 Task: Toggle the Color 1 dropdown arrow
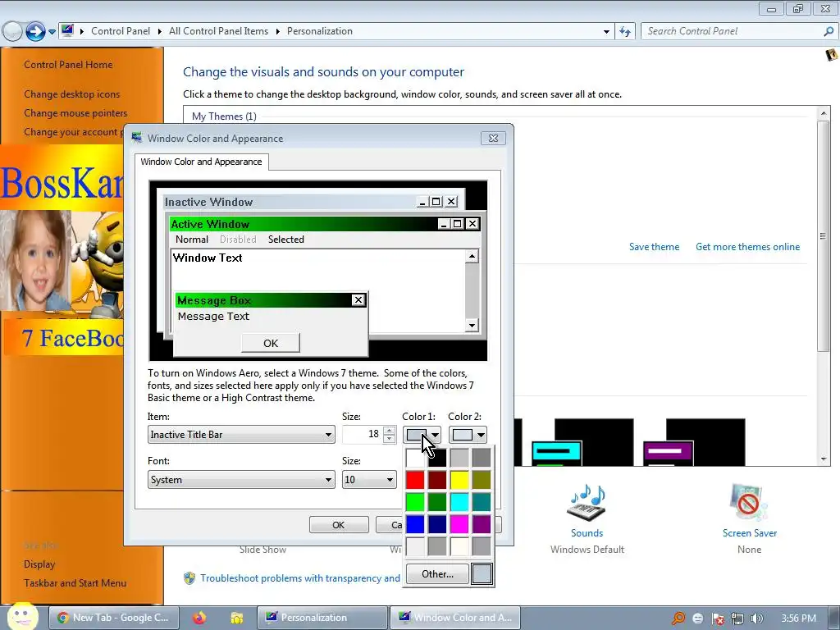click(435, 435)
